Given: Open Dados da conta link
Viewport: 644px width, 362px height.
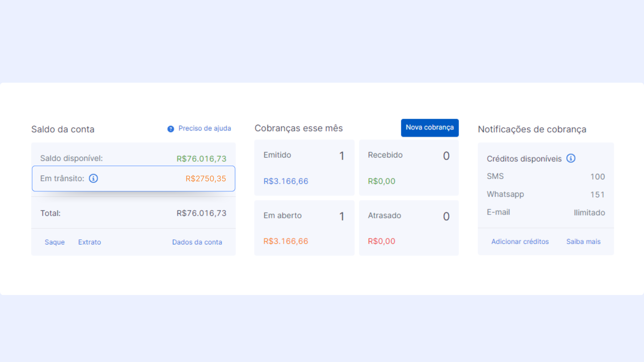Looking at the screenshot, I should 197,242.
